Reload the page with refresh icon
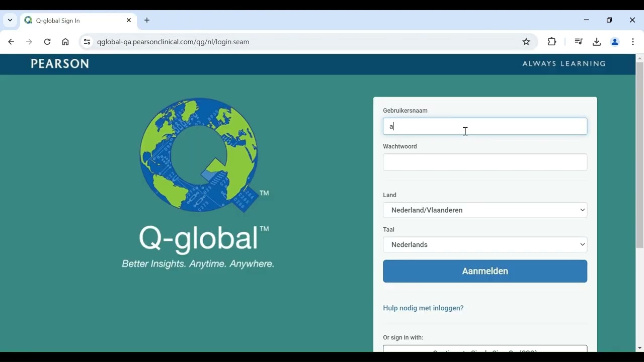 tap(47, 42)
